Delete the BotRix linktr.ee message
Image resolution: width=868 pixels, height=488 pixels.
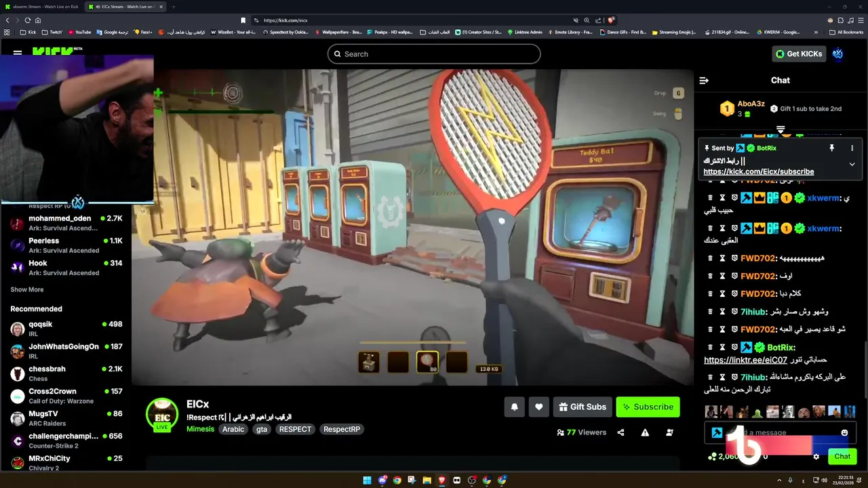[x=710, y=347]
